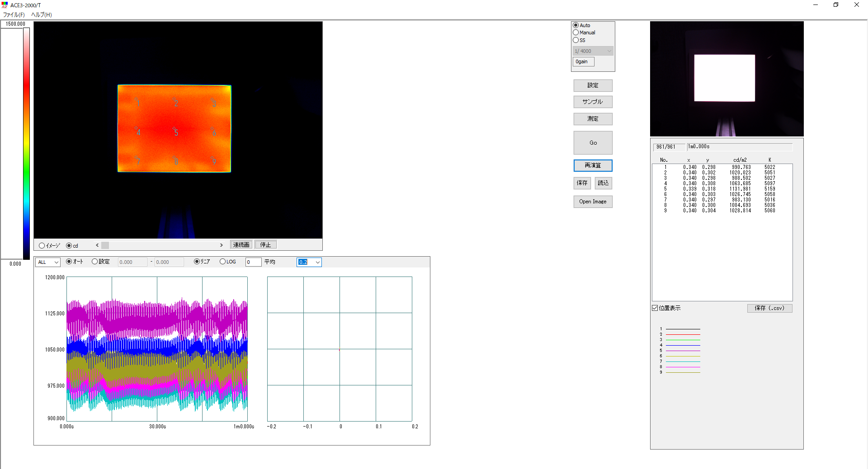868x469 pixels.
Task: Open the ファイル(F) menu
Action: 14,15
